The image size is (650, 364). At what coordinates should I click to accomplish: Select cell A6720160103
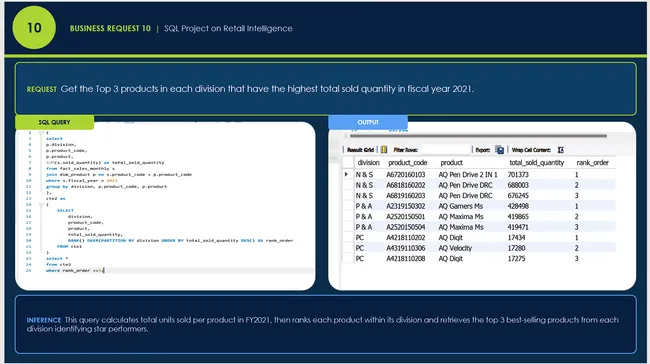(405, 175)
